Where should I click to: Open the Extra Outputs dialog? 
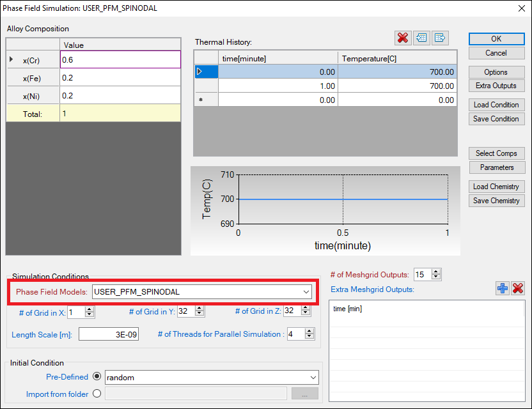click(496, 86)
